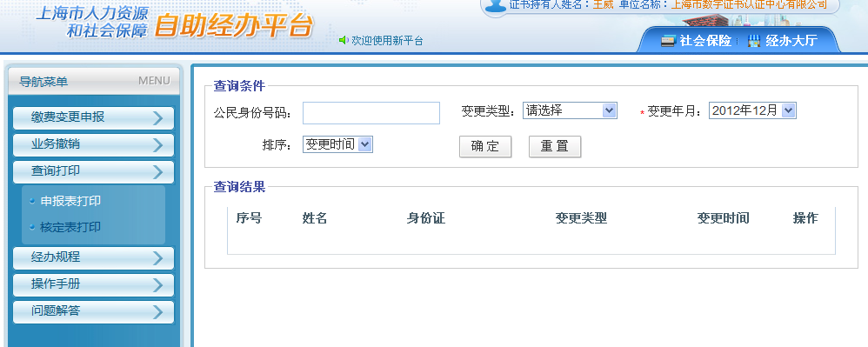Click the green speaker announcement icon

click(x=344, y=40)
